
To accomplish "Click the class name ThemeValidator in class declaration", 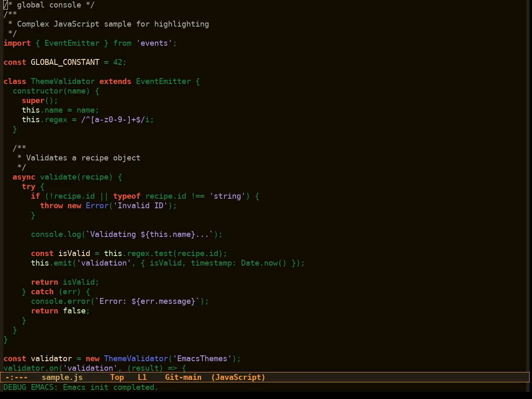I will [63, 81].
